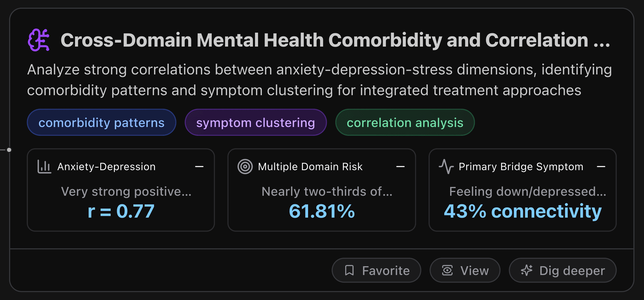
Task: Click the purple brain icon in the header
Action: coord(39,40)
